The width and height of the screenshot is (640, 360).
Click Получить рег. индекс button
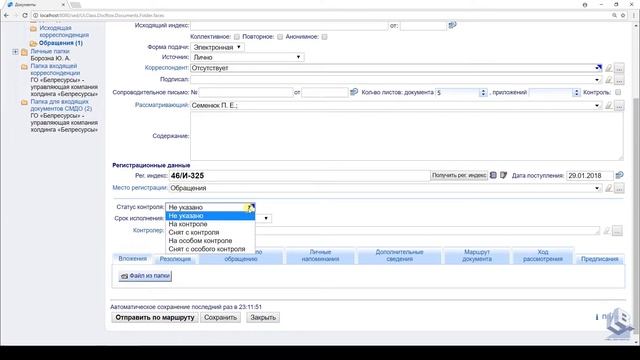point(459,176)
